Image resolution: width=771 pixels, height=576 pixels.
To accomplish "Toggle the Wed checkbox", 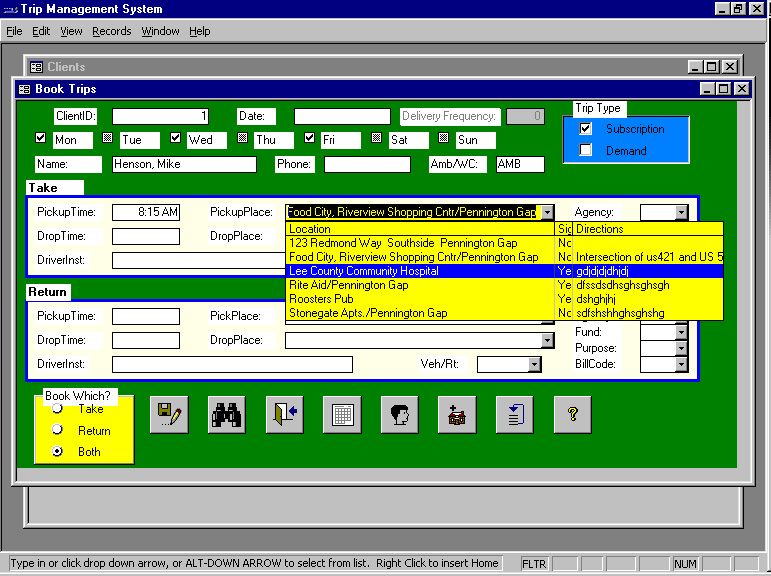I will pyautogui.click(x=175, y=138).
